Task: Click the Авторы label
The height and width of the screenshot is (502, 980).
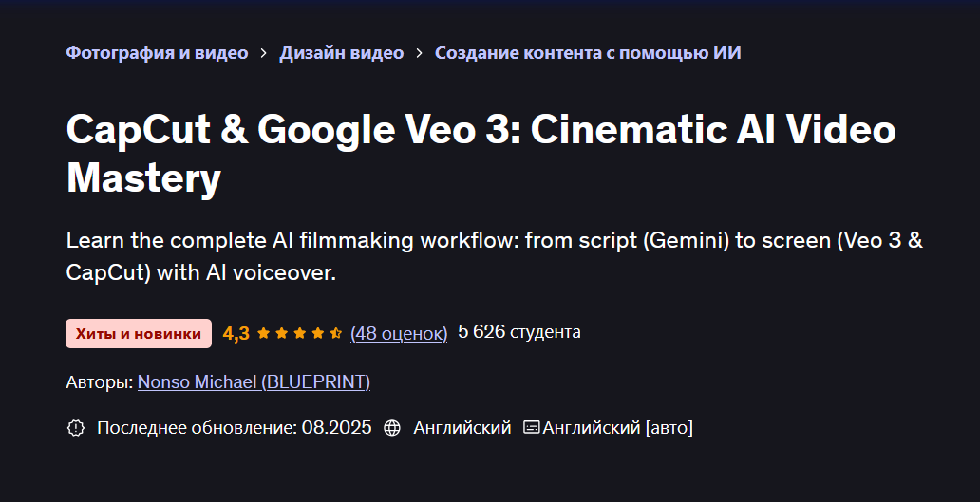Action: (99, 382)
